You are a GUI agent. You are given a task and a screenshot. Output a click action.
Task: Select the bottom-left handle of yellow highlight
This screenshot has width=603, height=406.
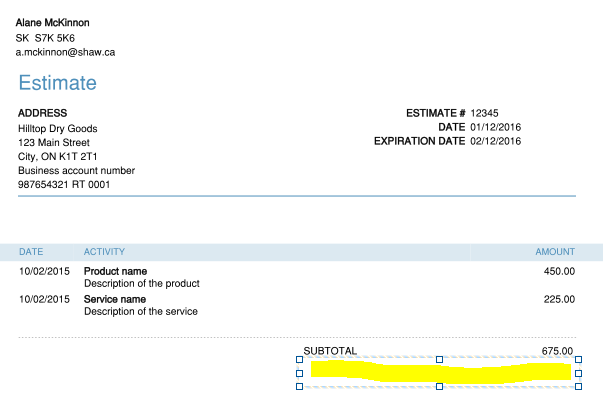pyautogui.click(x=300, y=386)
